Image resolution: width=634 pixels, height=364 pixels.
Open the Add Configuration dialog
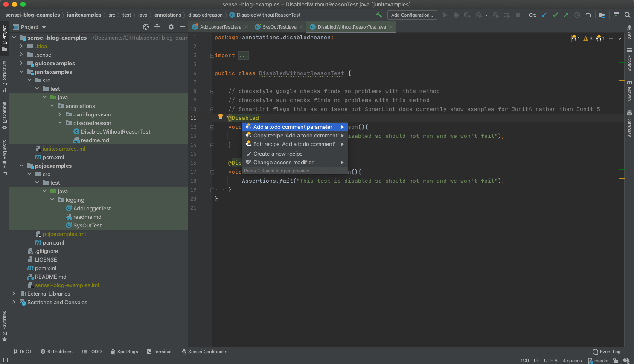tap(412, 15)
